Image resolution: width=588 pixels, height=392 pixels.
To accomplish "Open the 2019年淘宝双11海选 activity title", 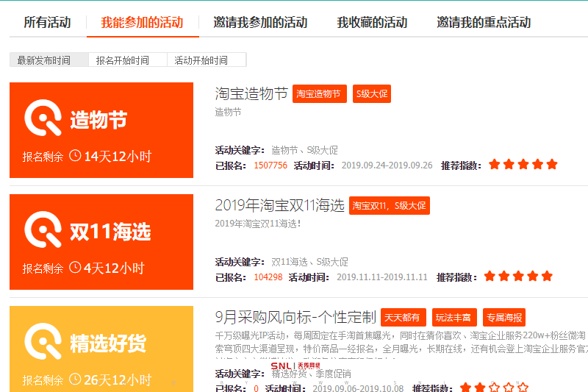I will coord(280,205).
